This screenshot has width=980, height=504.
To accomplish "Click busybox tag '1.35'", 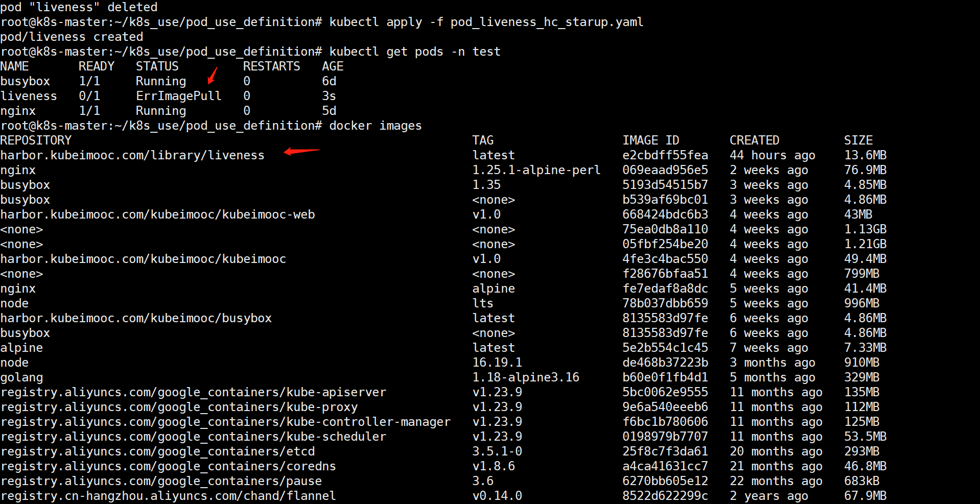I will click(x=486, y=185).
